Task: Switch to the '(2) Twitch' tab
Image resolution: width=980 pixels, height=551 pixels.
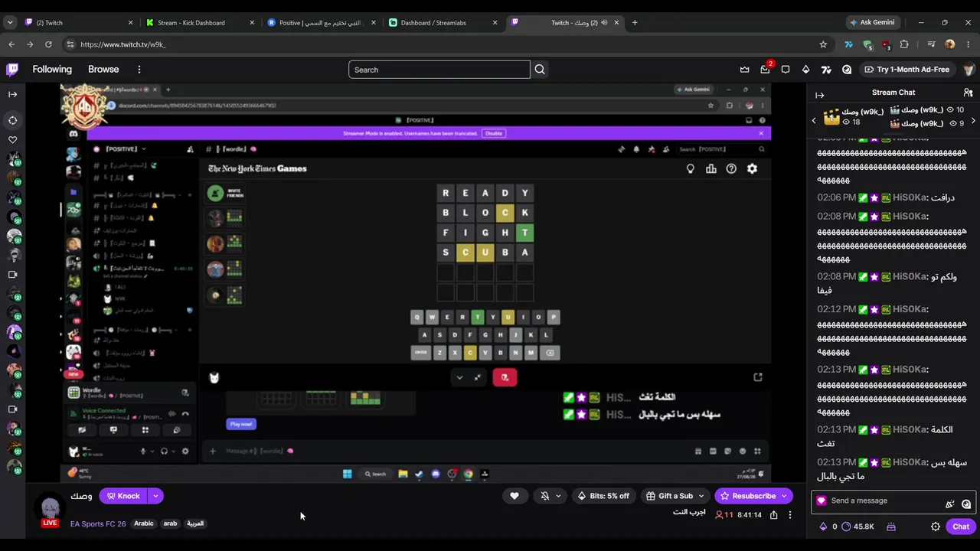Action: click(x=79, y=23)
